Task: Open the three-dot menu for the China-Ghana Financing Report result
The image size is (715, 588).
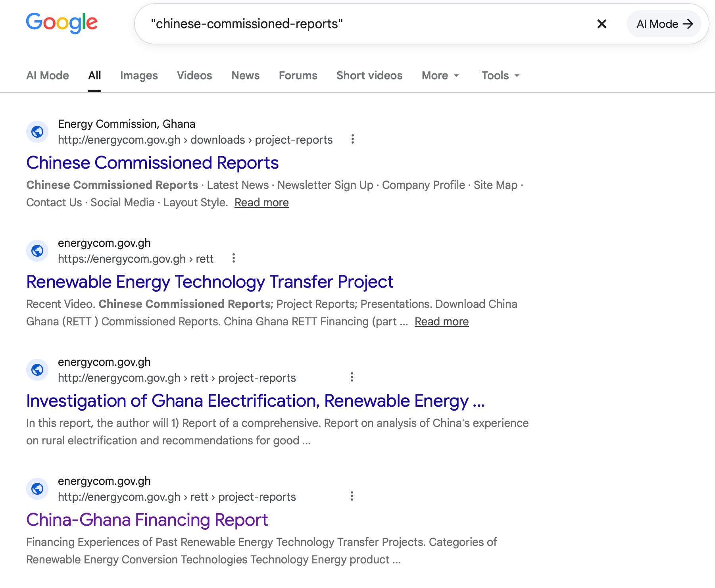Action: (352, 496)
